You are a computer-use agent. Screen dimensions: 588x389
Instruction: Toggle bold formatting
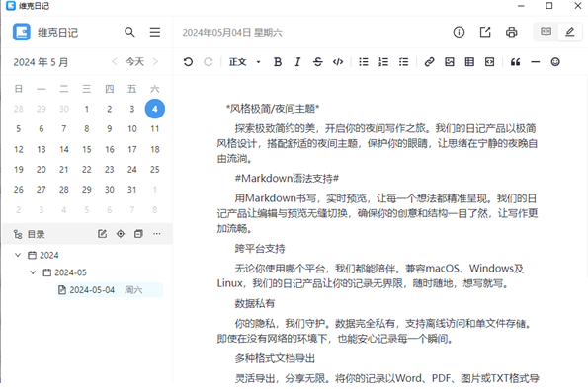click(x=278, y=62)
